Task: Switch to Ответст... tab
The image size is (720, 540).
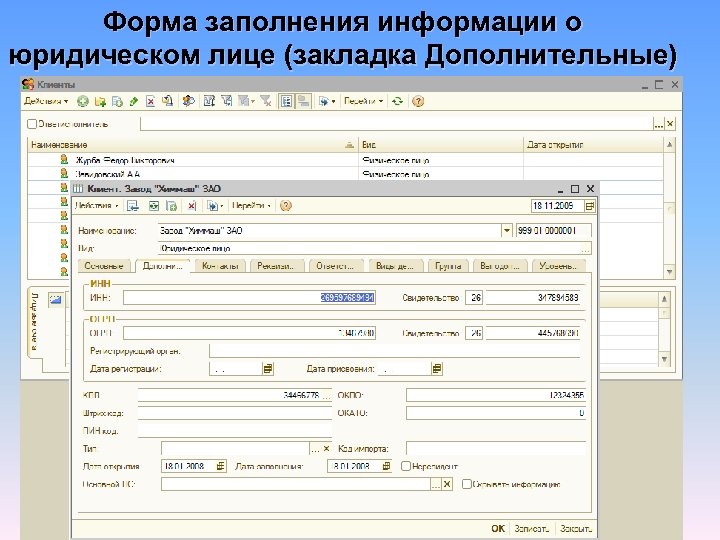Action: point(336,266)
